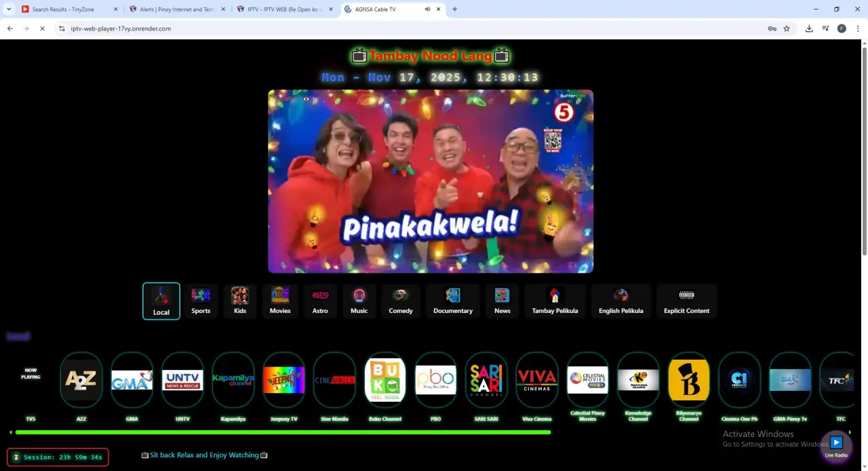The height and width of the screenshot is (471, 868).
Task: Select Celestial Pinoy Movies channel
Action: click(x=587, y=379)
